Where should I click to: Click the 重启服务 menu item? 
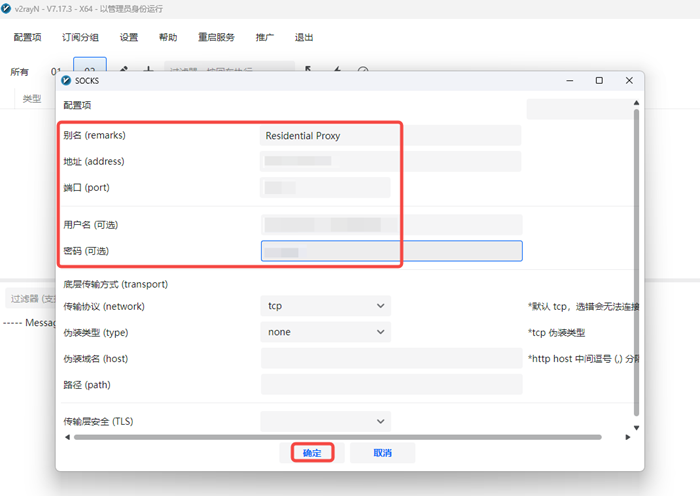pyautogui.click(x=217, y=37)
